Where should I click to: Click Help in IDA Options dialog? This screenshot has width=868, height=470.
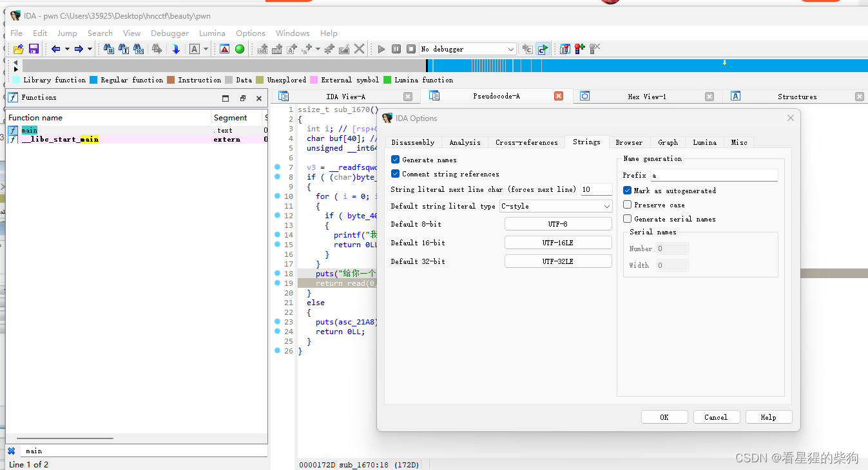click(769, 417)
